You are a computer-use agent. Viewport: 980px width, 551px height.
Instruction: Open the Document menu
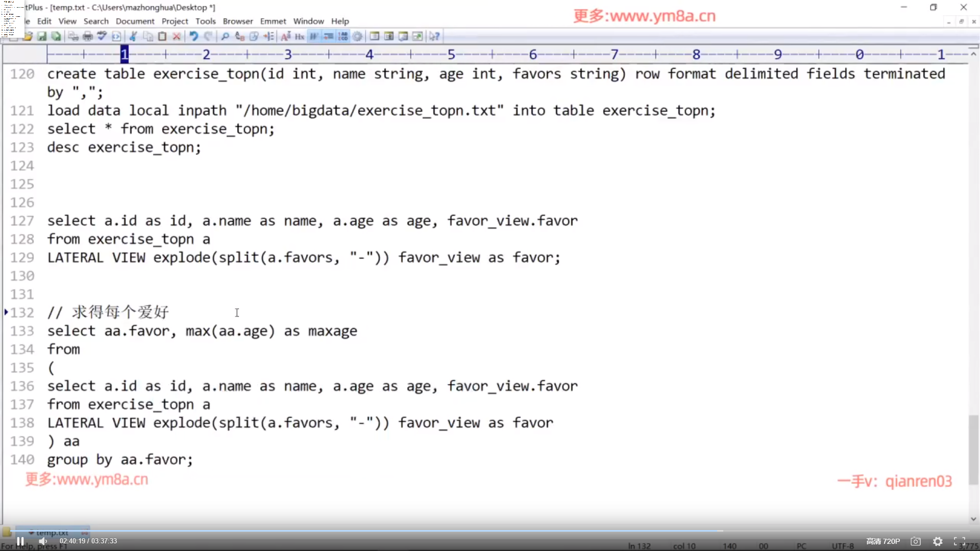point(135,21)
